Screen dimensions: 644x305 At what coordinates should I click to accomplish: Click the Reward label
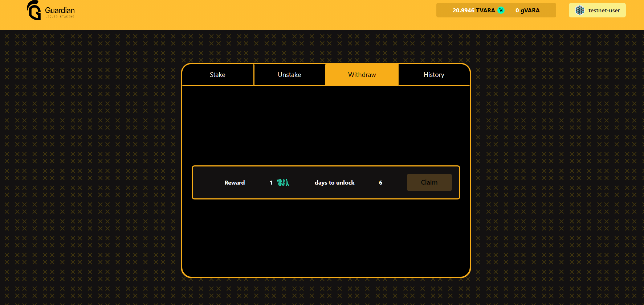tap(235, 183)
